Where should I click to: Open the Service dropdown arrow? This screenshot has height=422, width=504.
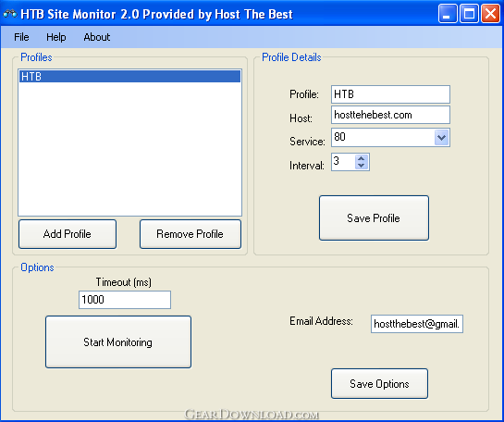pos(442,138)
